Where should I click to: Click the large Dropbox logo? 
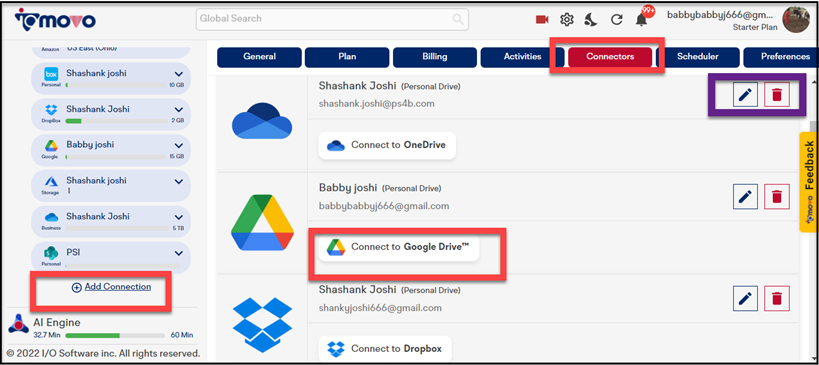262,324
